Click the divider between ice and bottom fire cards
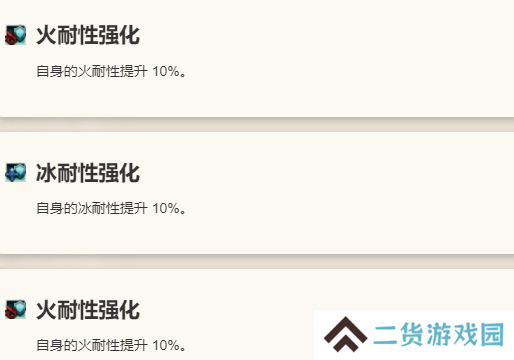Image resolution: width=514 pixels, height=360 pixels. (x=257, y=262)
